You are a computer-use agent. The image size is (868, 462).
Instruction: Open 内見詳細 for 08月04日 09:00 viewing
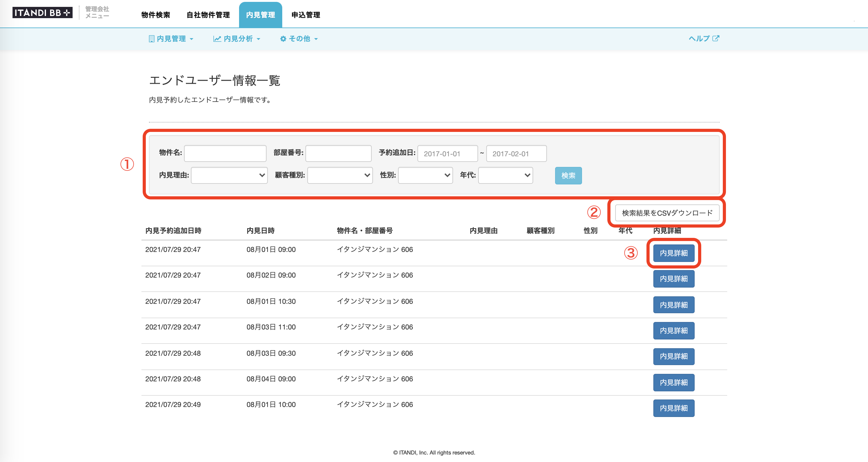674,383
